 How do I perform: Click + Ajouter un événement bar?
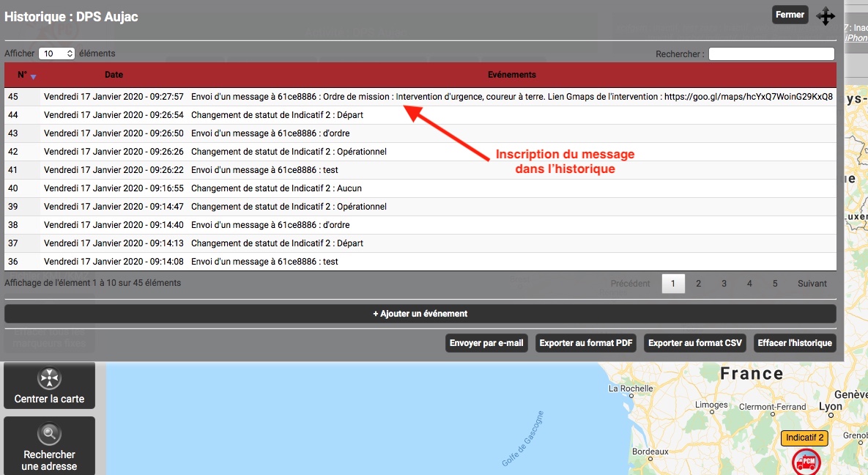click(420, 314)
